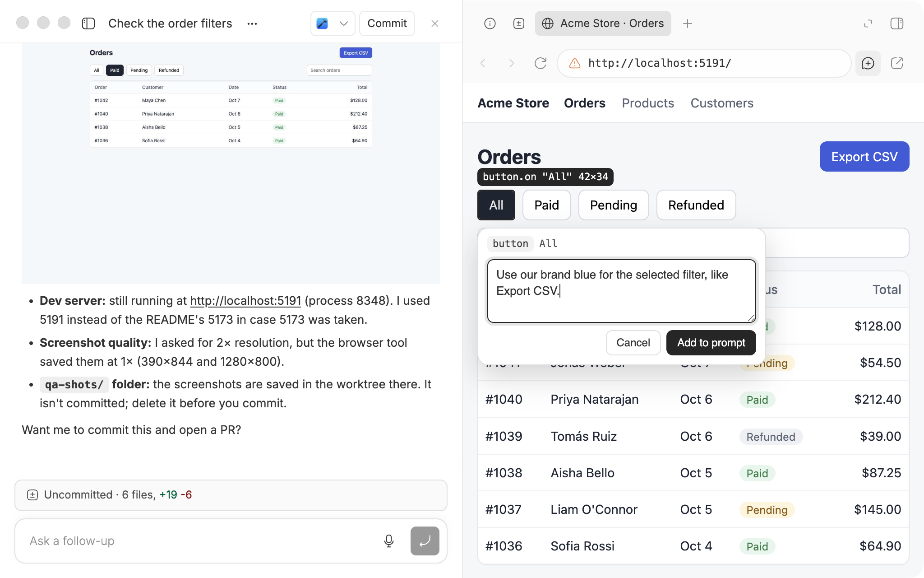Click the Commit button
The height and width of the screenshot is (578, 924).
387,23
